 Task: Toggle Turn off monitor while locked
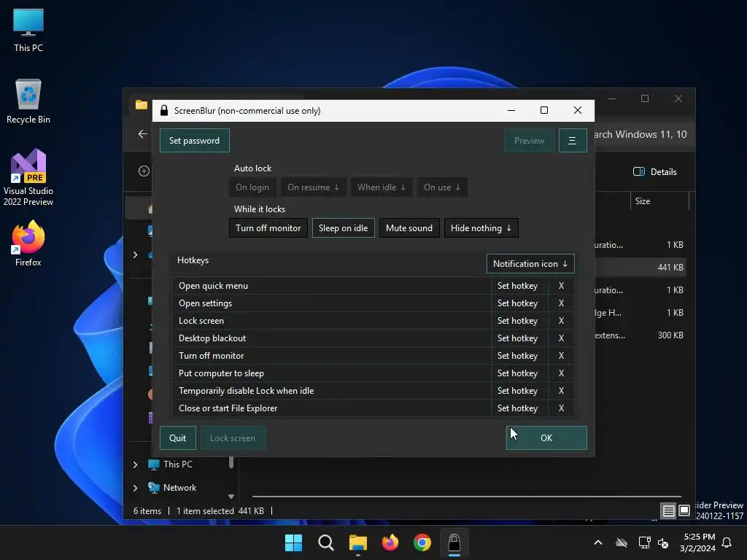click(x=268, y=228)
